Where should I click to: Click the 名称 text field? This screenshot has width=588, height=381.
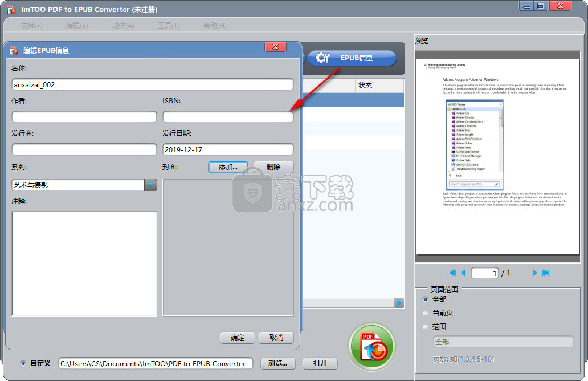(x=152, y=84)
